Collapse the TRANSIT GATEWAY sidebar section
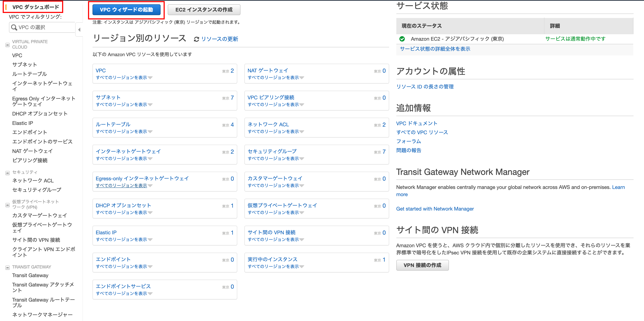Screen dimensions: 644x321 (8, 268)
